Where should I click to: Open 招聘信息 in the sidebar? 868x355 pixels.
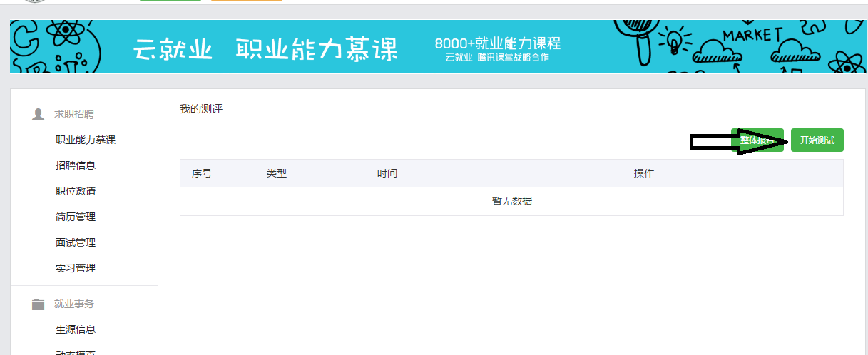(x=76, y=165)
